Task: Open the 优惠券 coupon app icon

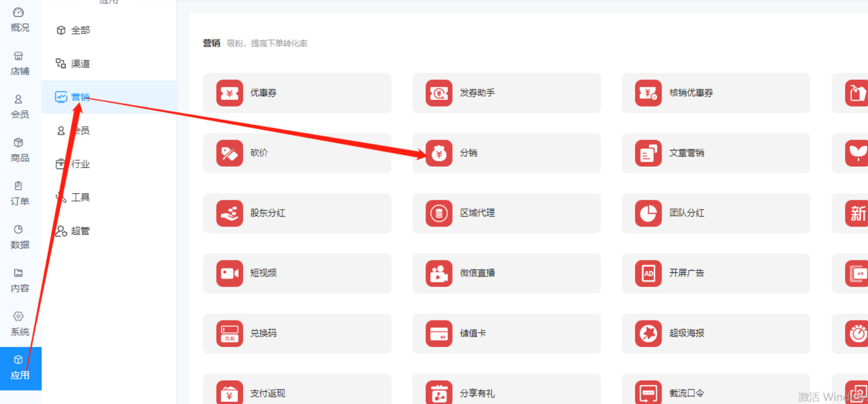Action: 230,93
